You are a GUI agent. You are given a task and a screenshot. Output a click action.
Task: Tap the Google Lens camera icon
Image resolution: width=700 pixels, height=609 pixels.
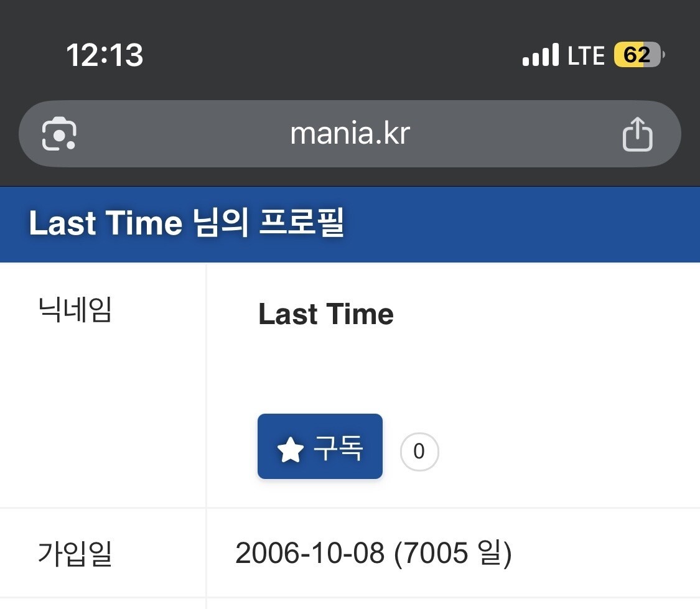[x=59, y=133]
